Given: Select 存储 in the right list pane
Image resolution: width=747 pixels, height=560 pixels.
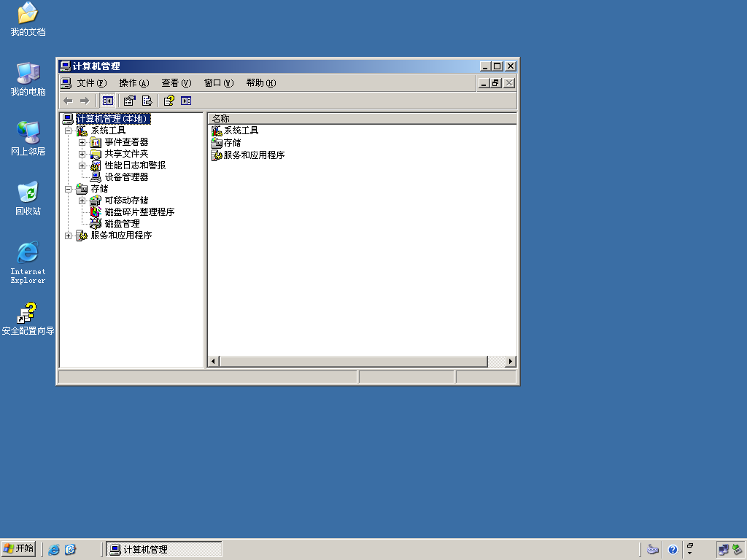Looking at the screenshot, I should (x=233, y=143).
